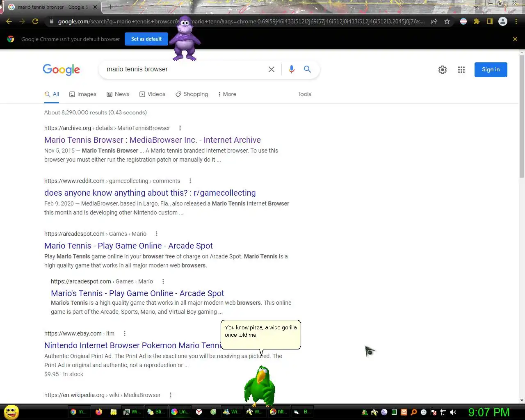Open the Google apps grid
This screenshot has width=525, height=420.
[x=461, y=70]
